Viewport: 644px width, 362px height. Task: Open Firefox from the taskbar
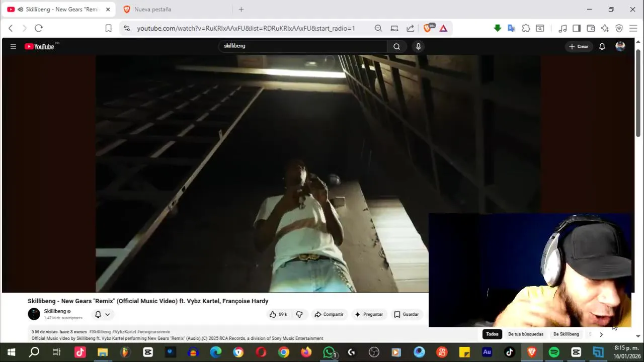pyautogui.click(x=306, y=352)
